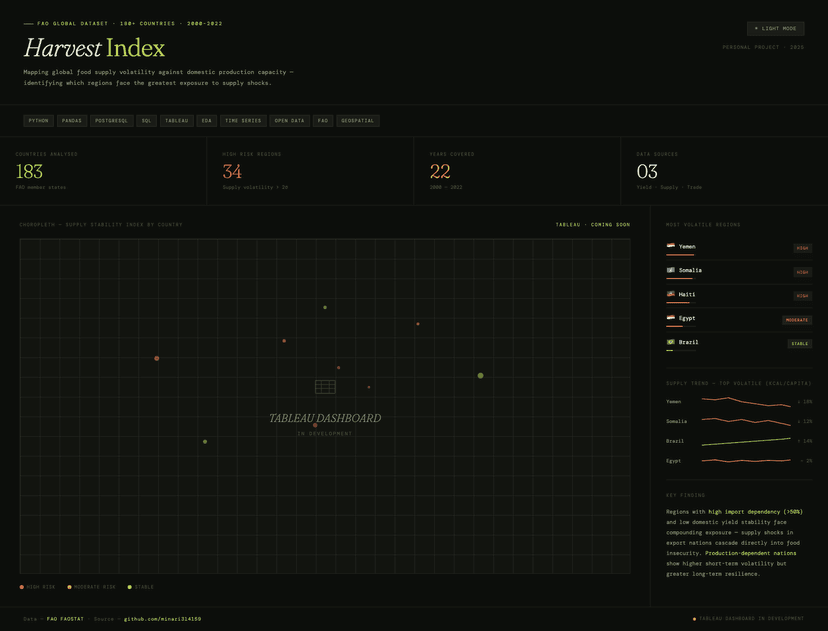Image resolution: width=828 pixels, height=631 pixels.
Task: Click the HIGH badge for Yemen
Action: pos(803,248)
